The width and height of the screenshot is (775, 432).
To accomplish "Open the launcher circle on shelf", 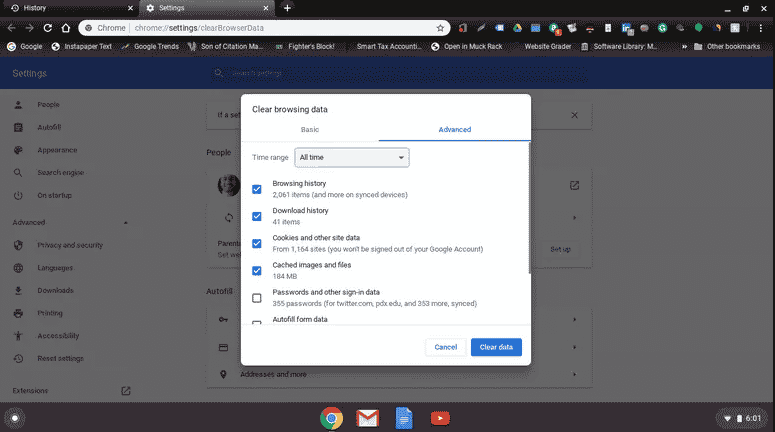I will (15, 419).
